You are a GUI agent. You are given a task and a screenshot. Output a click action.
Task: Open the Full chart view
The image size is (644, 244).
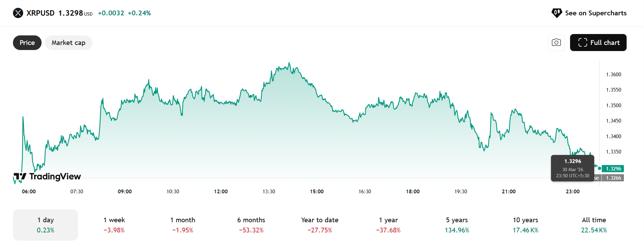point(598,43)
